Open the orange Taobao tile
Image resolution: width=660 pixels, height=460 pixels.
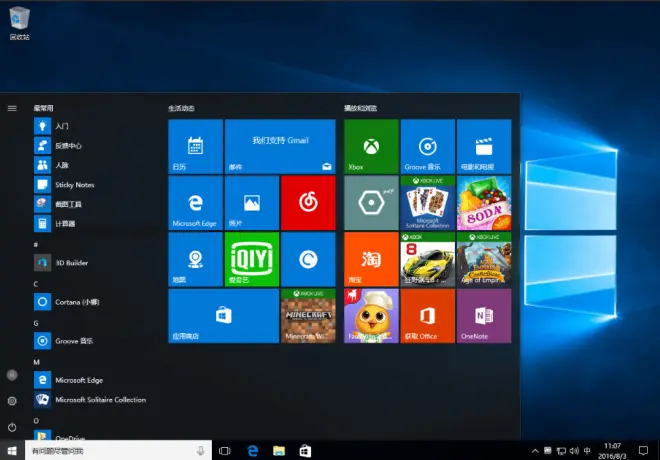click(371, 259)
